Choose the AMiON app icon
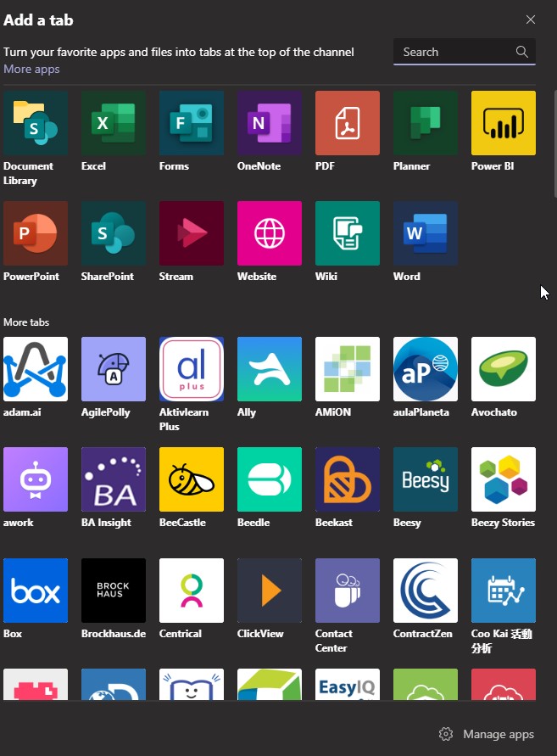Viewport: 557px width, 756px height. tap(348, 369)
